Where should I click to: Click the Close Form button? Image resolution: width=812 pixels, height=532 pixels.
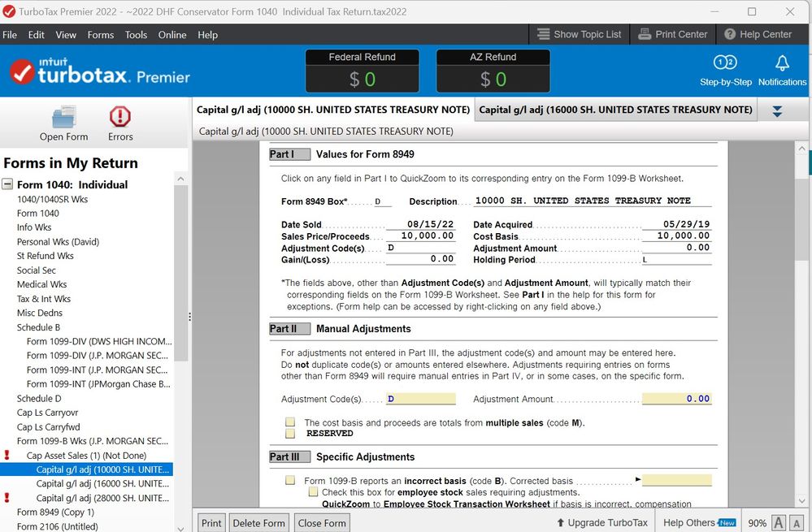tap(322, 523)
